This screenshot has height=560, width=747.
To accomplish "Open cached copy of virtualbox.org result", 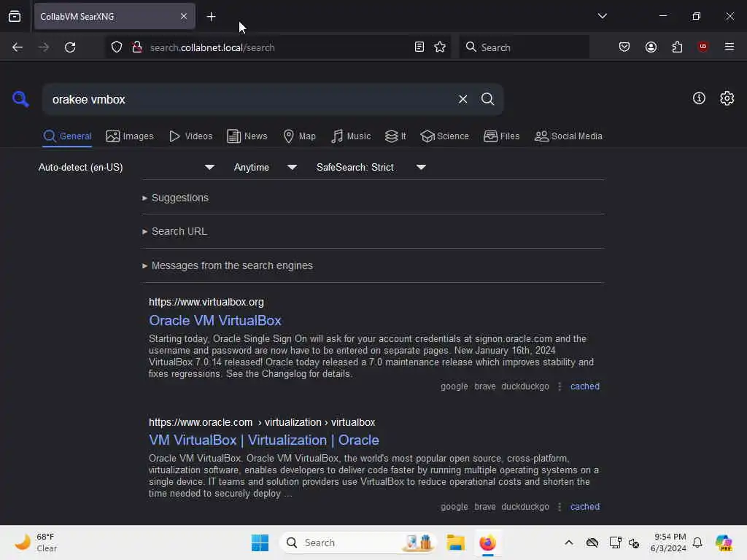I will [x=584, y=386].
